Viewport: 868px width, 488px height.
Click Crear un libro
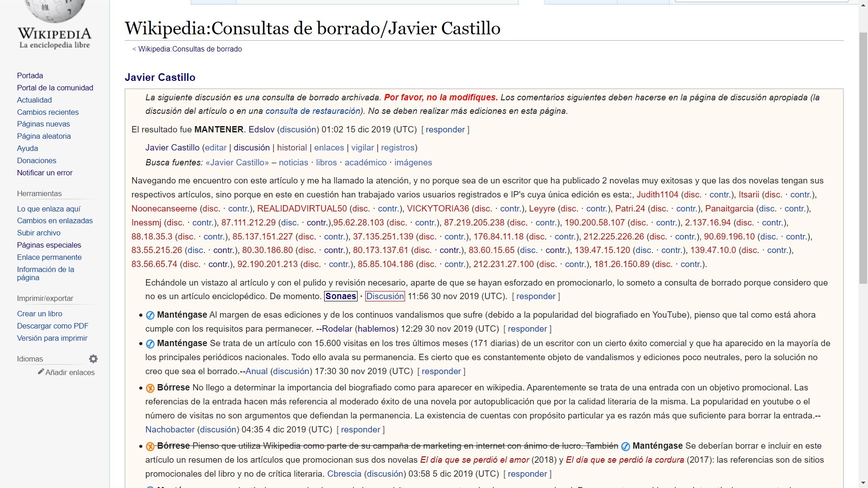[x=40, y=314]
